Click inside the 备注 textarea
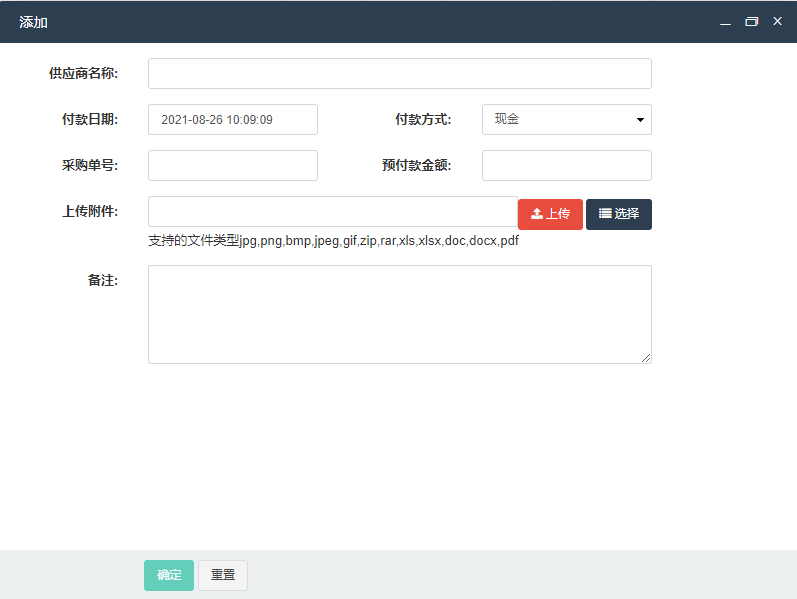The image size is (797, 599). 400,314
